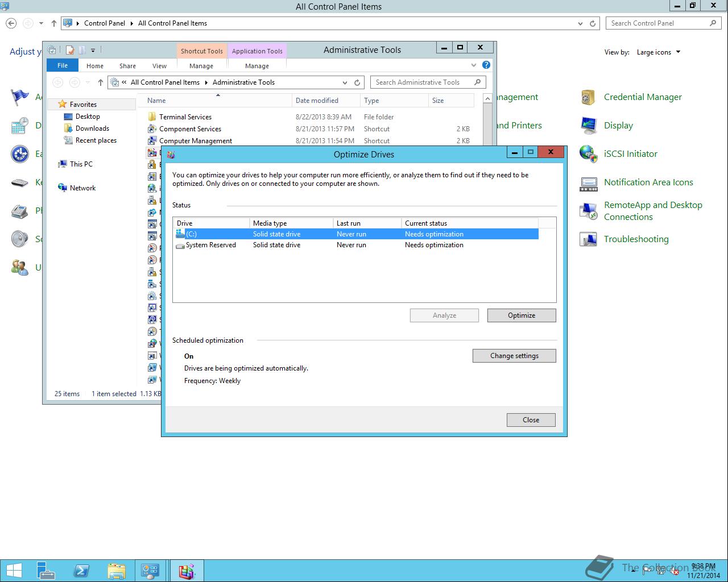Screen dimensions: 728x582
Task: Click the Credential Manager icon
Action: pyautogui.click(x=588, y=97)
